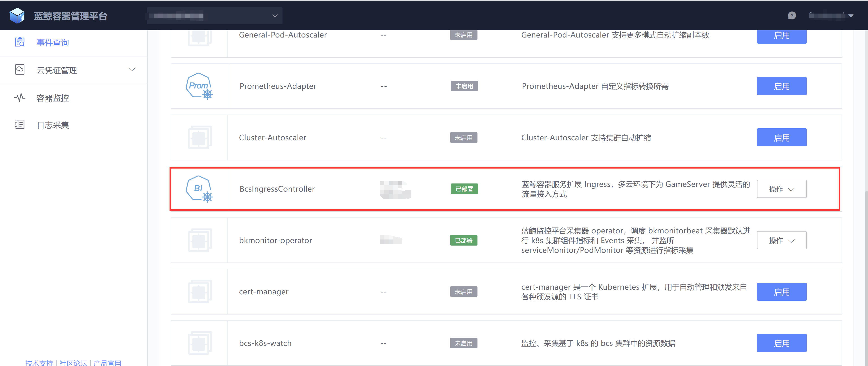Open the user account dropdown menu

point(831,16)
